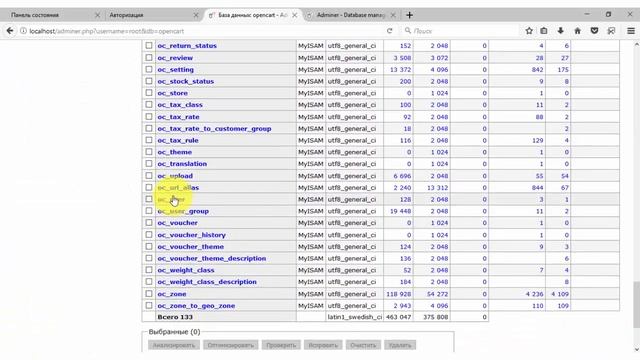Open the oc_tax_class table link
Screen dimensions: 640x360
[x=180, y=105]
